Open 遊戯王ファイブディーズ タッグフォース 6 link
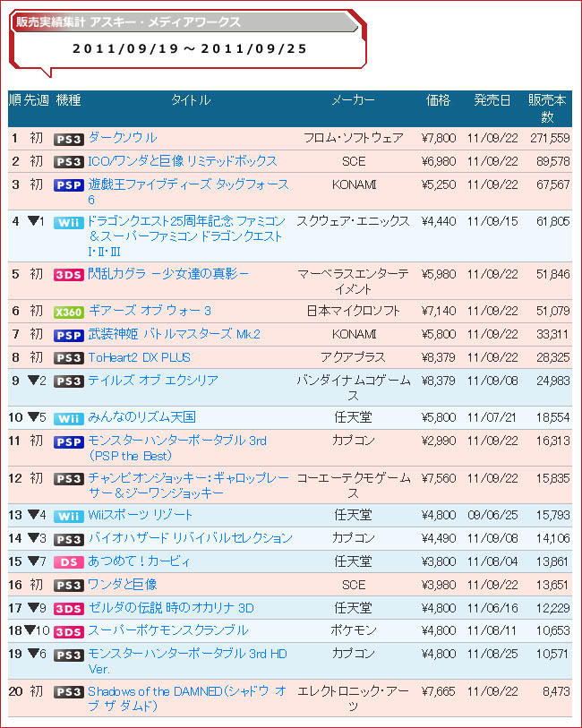This screenshot has height=728, width=582. [188, 192]
